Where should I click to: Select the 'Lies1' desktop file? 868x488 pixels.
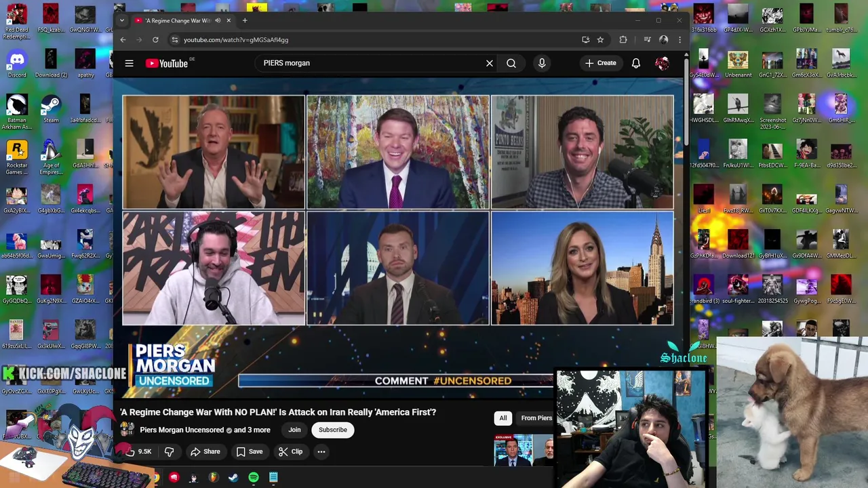coord(703,198)
